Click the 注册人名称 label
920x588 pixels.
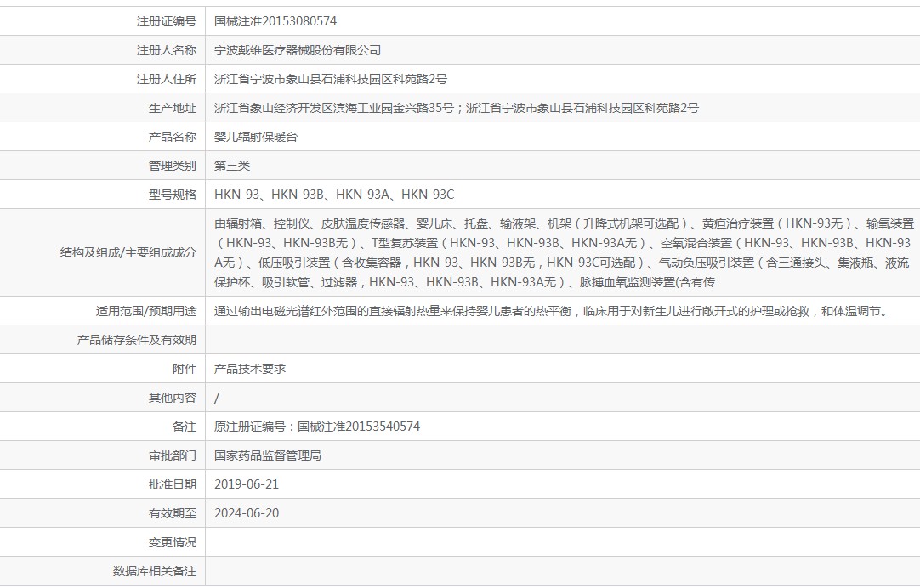point(166,50)
